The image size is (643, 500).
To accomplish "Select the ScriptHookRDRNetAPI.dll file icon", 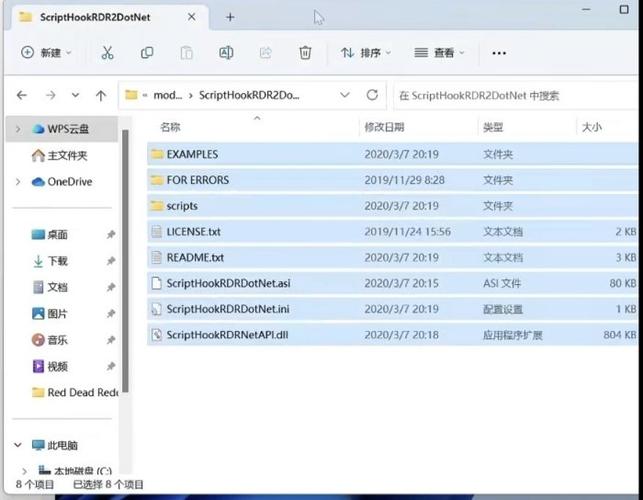I will point(157,335).
